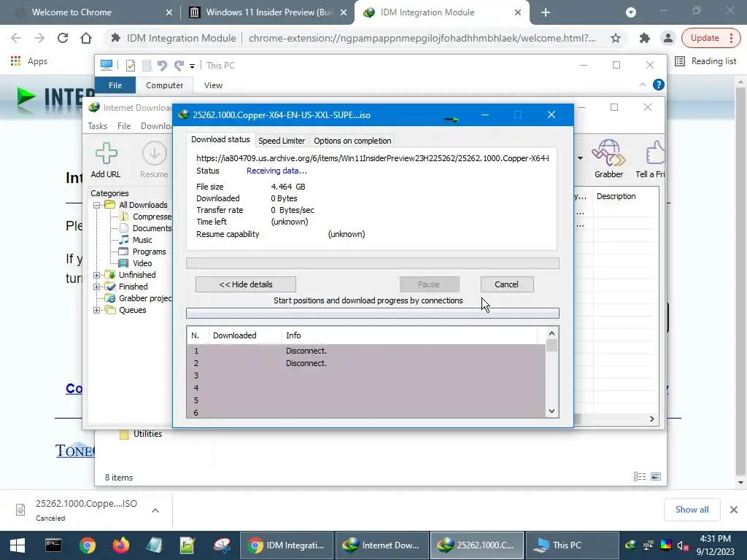Click the Resume download icon in IDM
This screenshot has height=560, width=747.
pyautogui.click(x=154, y=154)
